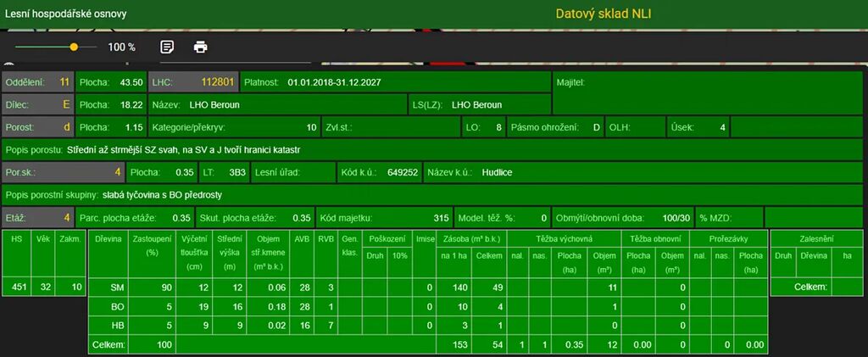Click the Dřevina column header

point(108,240)
